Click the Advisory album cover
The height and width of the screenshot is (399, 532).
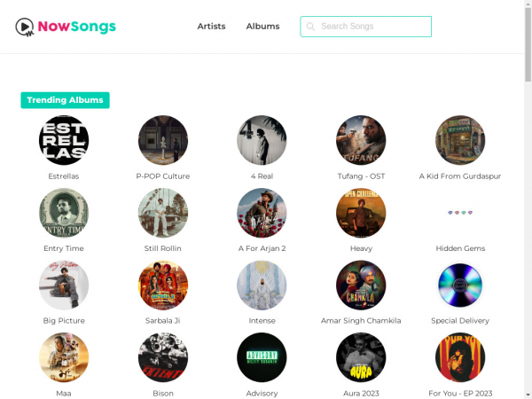(262, 357)
